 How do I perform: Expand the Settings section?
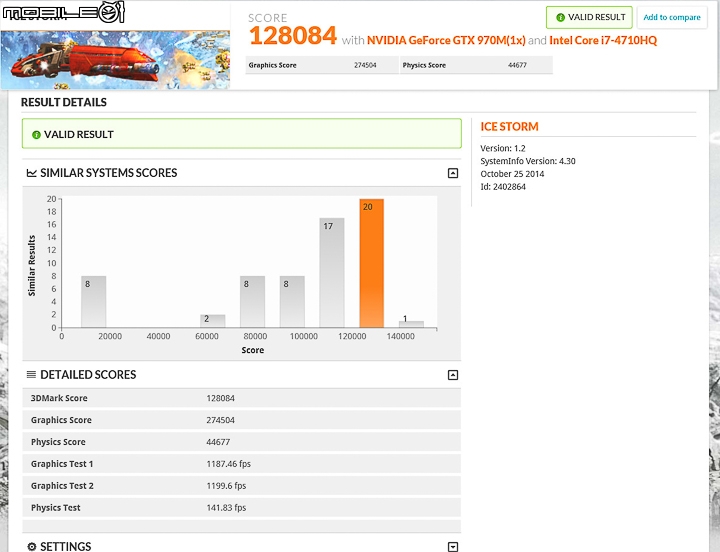coord(453,546)
